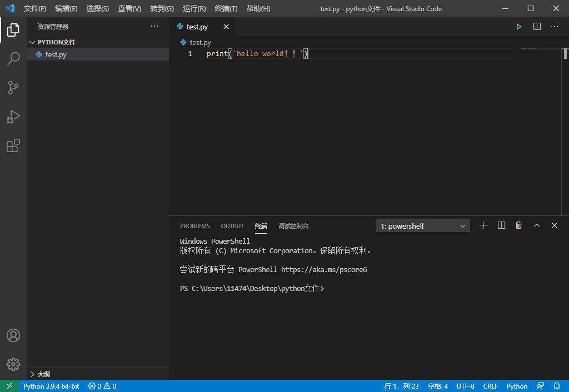The height and width of the screenshot is (392, 569).
Task: Switch to the 调试控制台 tab
Action: [293, 226]
